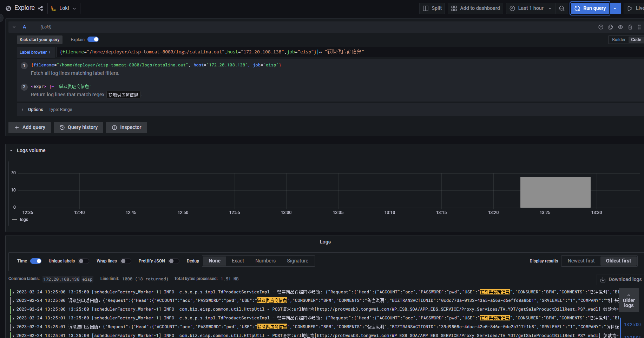
Task: Select Dedup None option
Action: pyautogui.click(x=214, y=261)
